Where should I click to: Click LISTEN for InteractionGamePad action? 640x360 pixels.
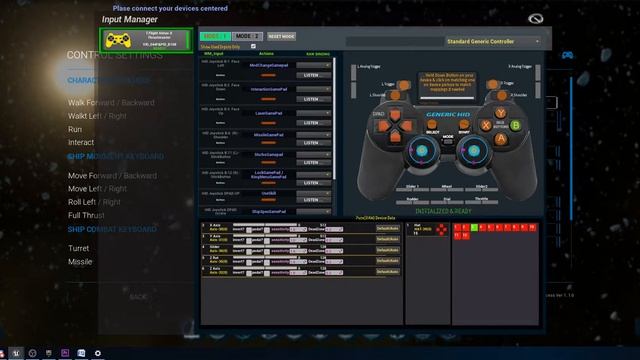313,99
